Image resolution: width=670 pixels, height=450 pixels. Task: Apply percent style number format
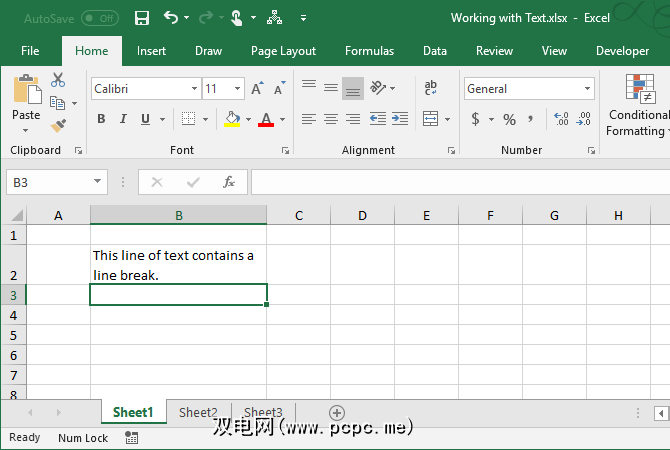pyautogui.click(x=509, y=119)
